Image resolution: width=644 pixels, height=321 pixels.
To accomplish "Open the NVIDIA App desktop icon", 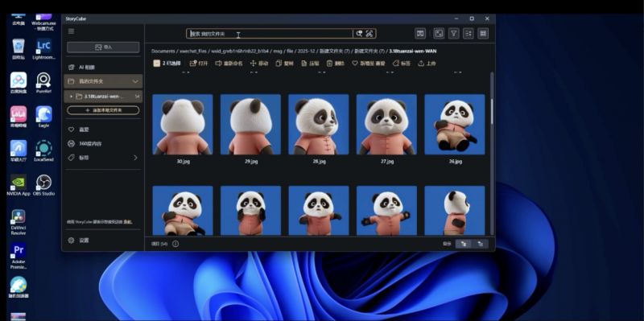I will 19,185.
